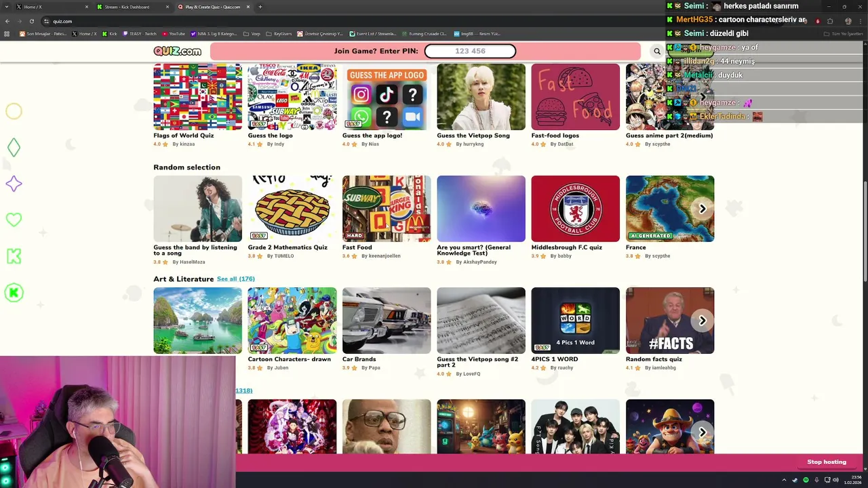Show next Art & Literature quizzes arrow
The width and height of the screenshot is (868, 488).
point(703,321)
